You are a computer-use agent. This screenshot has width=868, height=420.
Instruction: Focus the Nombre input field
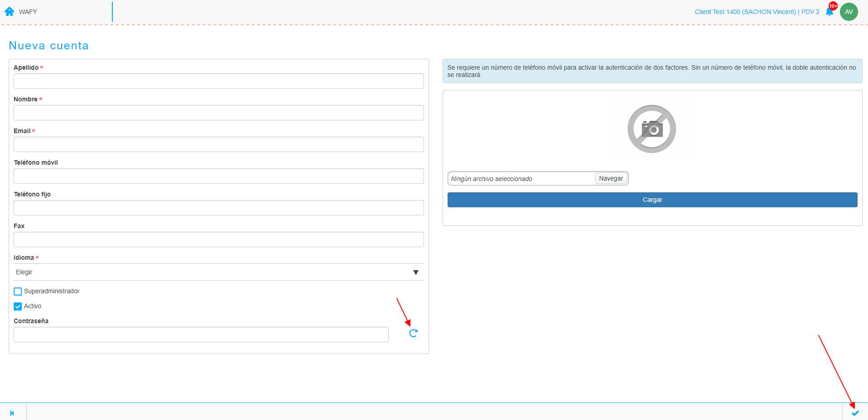click(219, 113)
